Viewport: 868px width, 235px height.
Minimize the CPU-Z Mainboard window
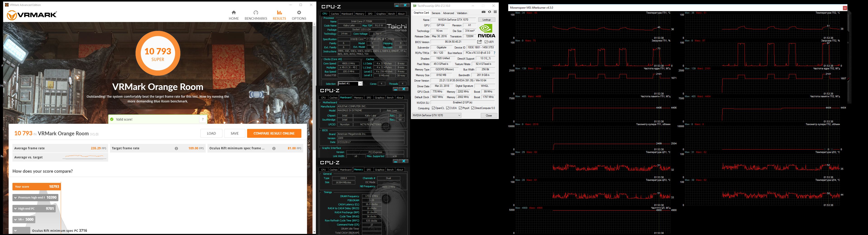396,89
